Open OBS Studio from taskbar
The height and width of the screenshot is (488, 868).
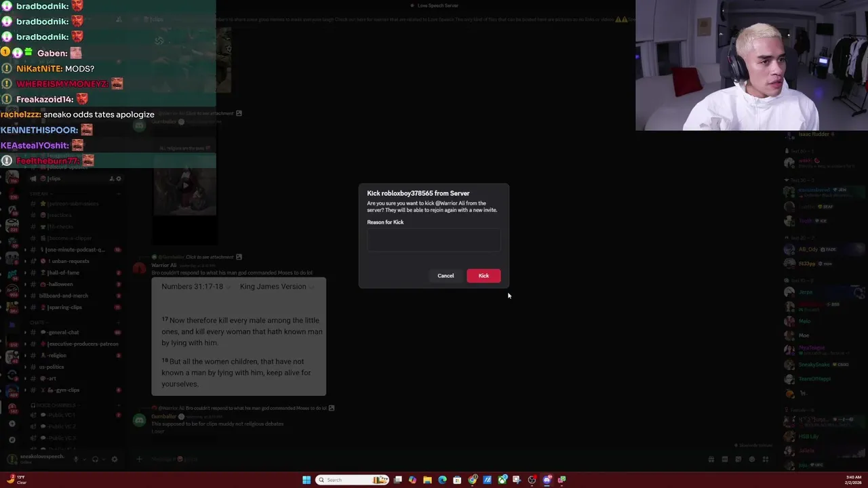(532, 480)
